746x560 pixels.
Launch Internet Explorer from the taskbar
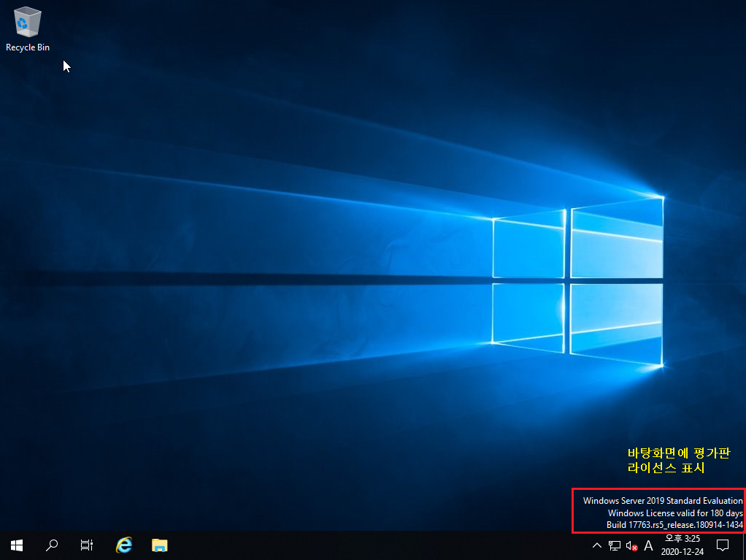pos(124,545)
